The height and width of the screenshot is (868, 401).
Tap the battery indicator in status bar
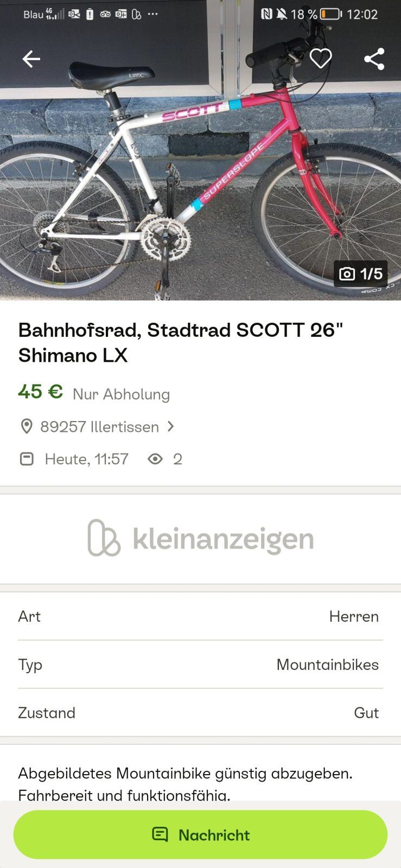(x=330, y=14)
